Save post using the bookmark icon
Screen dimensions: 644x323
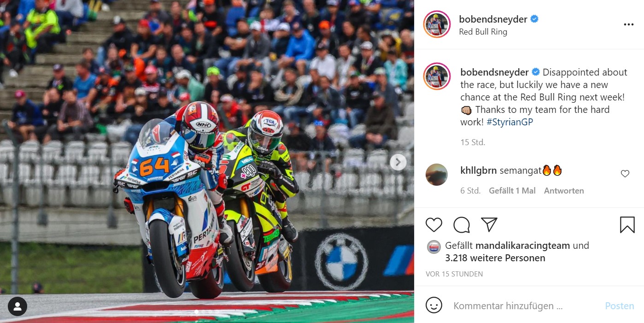point(627,224)
